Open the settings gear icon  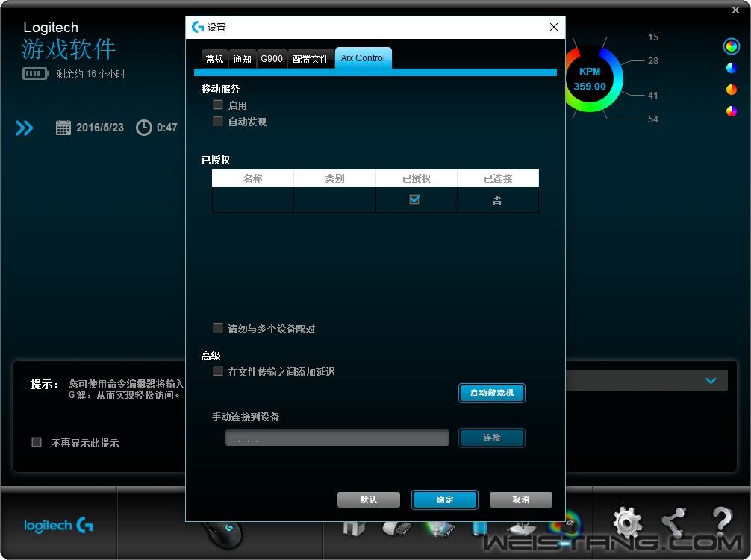627,523
